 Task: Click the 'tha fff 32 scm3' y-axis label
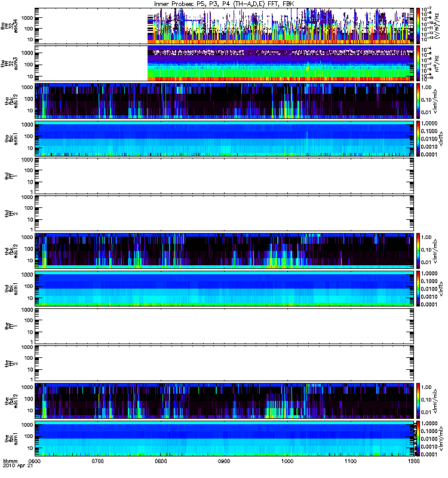10,63
